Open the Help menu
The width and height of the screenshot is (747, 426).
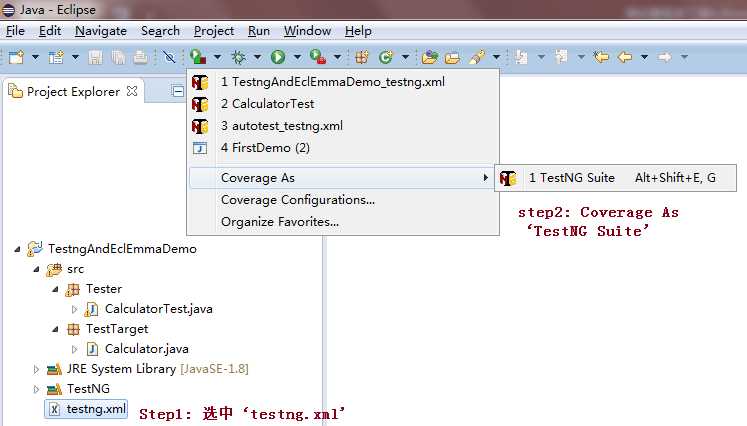(x=358, y=31)
